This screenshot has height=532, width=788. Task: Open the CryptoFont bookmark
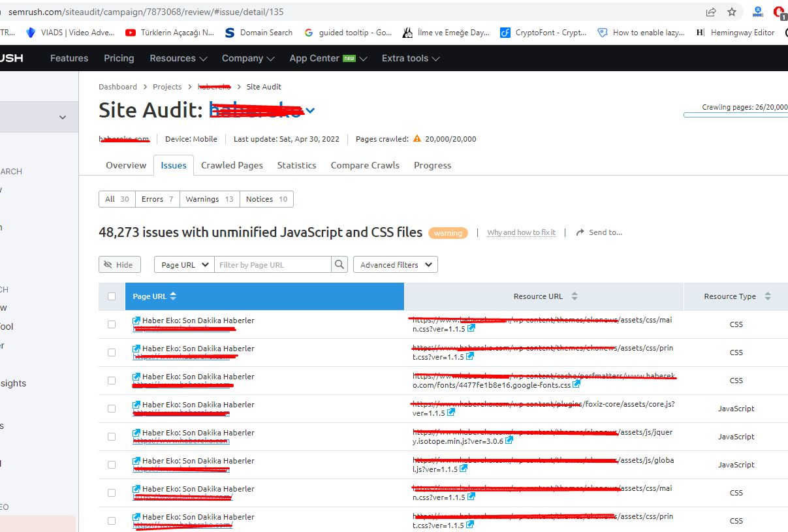(x=543, y=33)
